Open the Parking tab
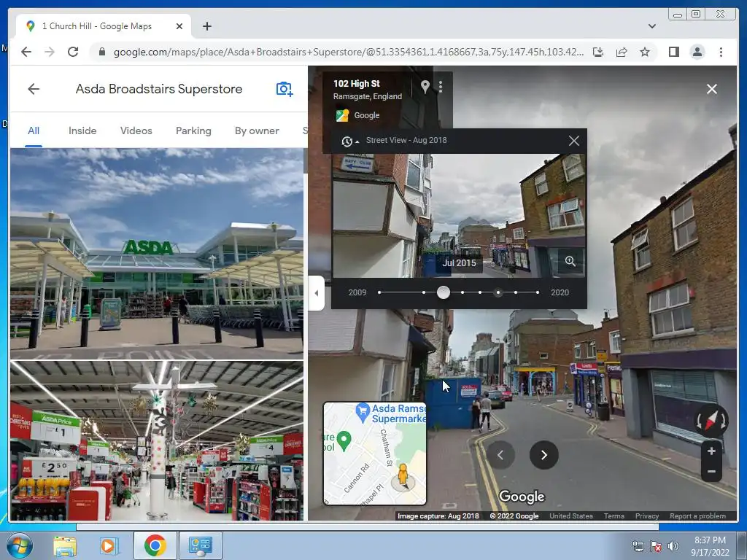The image size is (747, 560). tap(193, 131)
